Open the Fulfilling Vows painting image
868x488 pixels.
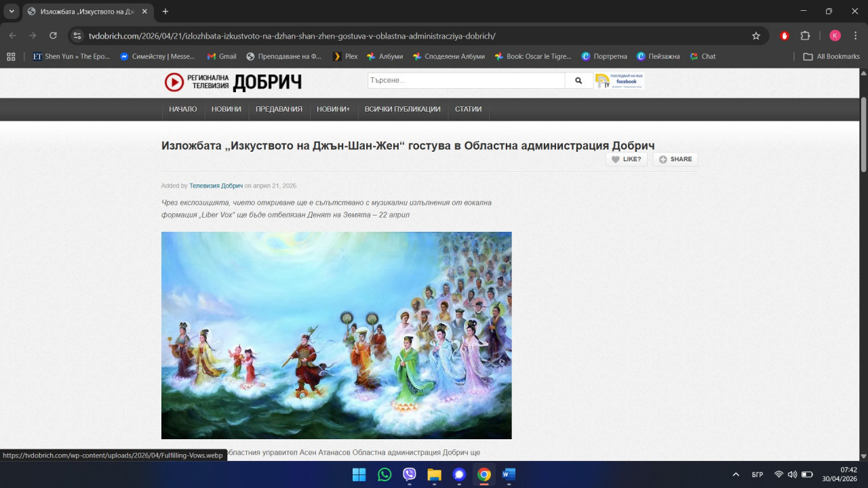[x=336, y=335]
